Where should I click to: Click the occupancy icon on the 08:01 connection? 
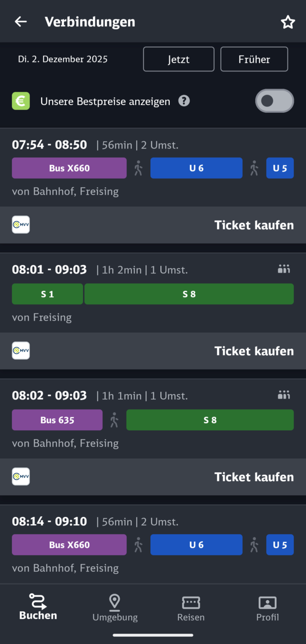284,269
